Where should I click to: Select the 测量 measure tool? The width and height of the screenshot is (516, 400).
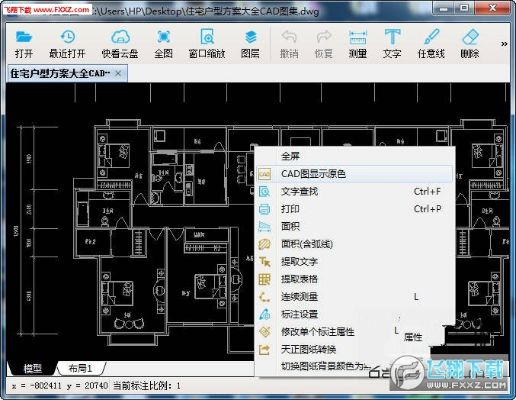coord(358,44)
